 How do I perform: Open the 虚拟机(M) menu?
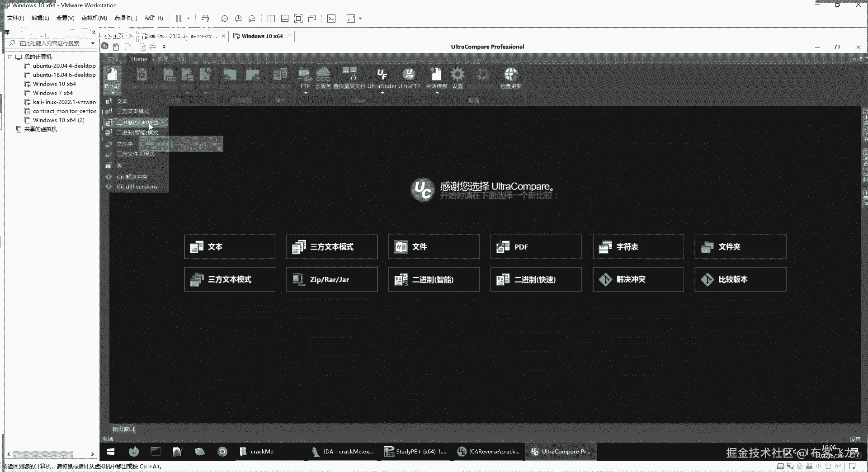(x=94, y=18)
